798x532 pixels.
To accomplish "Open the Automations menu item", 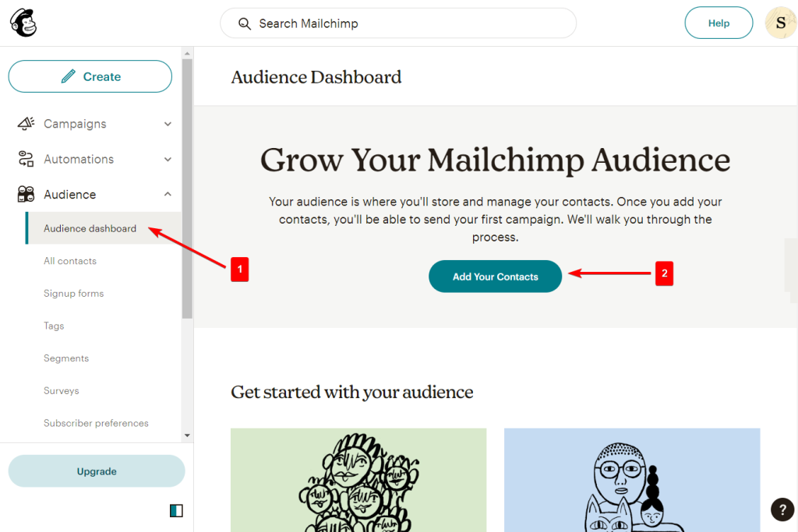I will tap(79, 159).
